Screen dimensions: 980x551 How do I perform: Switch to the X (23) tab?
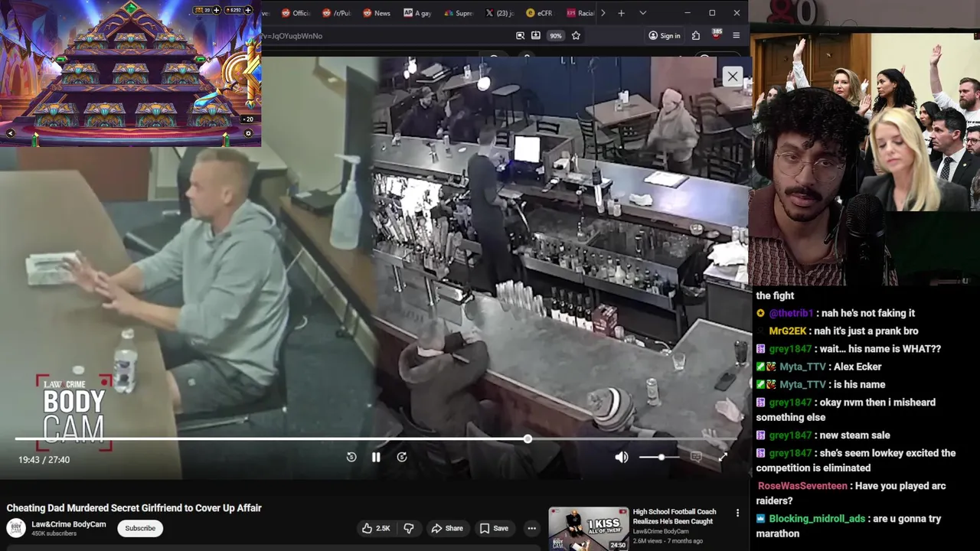[x=499, y=13]
